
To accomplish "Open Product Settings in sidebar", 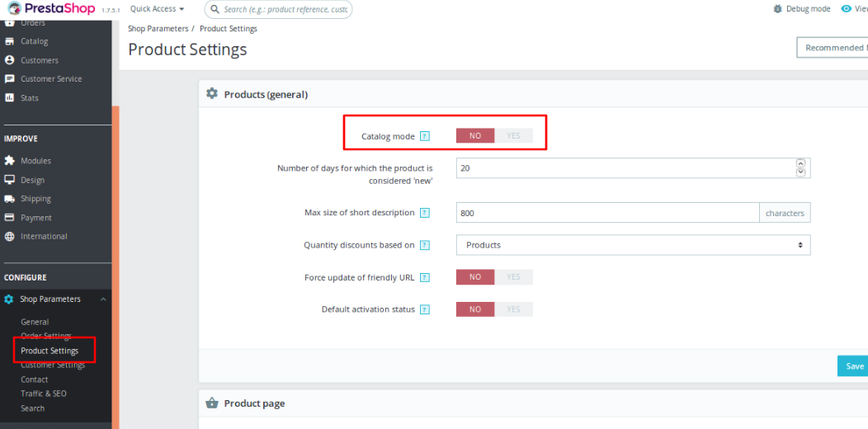I will [x=50, y=351].
